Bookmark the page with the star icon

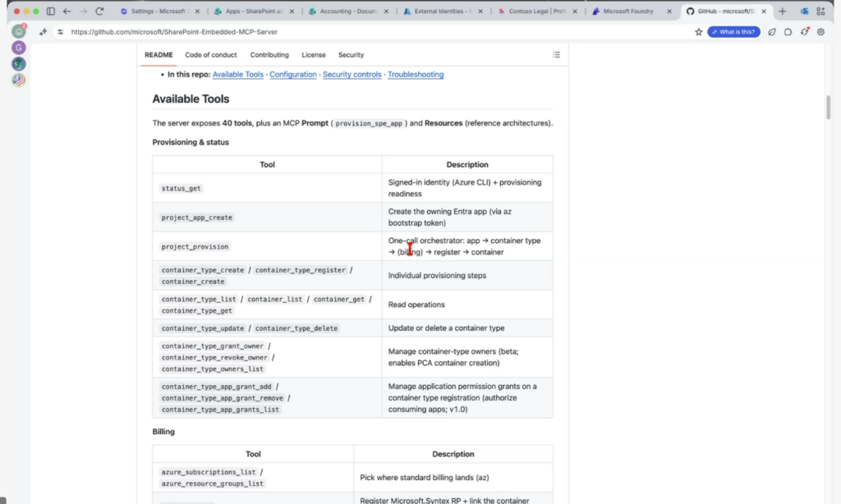[698, 32]
